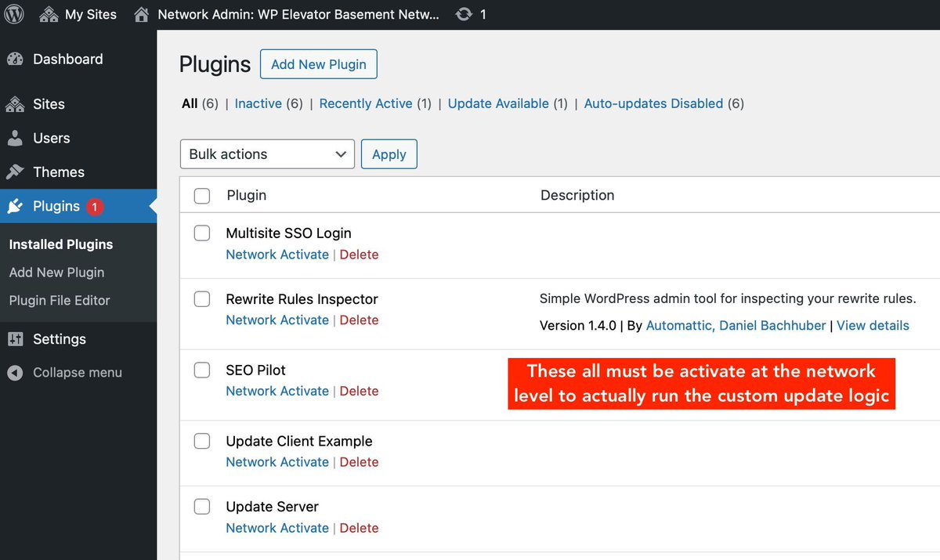Go to Sites in the sidebar
The width and height of the screenshot is (940, 560).
pyautogui.click(x=49, y=104)
